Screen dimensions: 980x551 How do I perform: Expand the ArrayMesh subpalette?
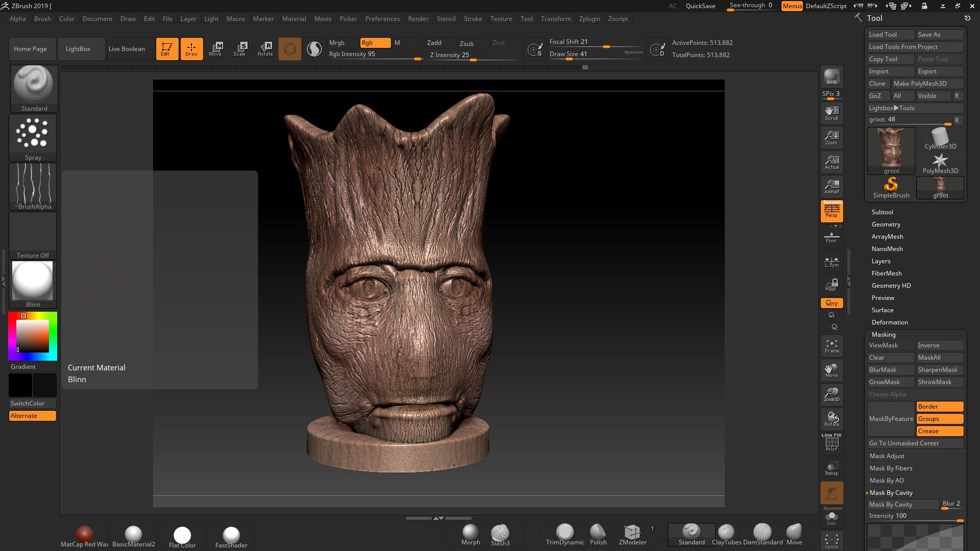[x=887, y=237]
